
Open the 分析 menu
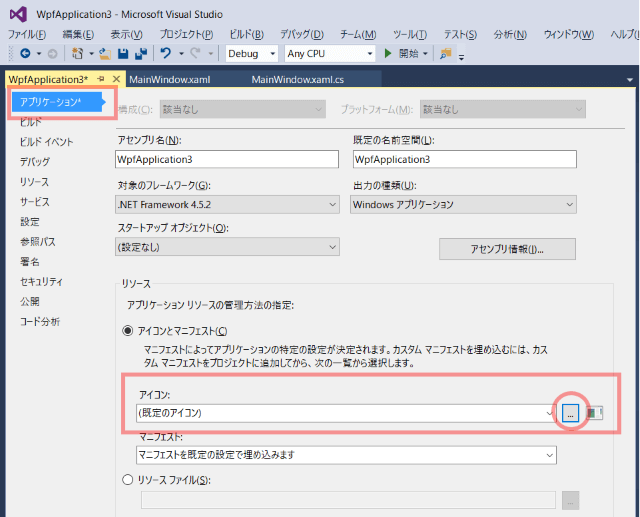coord(510,34)
